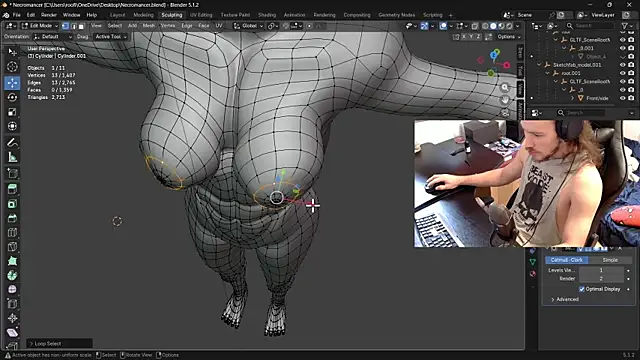Open the viewport shading options dropdown

click(518, 26)
